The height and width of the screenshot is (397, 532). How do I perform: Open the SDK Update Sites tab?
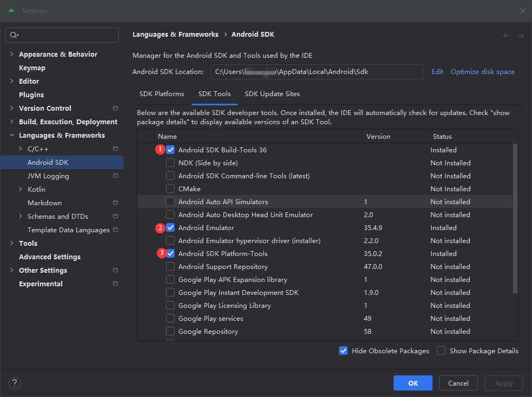(x=272, y=94)
